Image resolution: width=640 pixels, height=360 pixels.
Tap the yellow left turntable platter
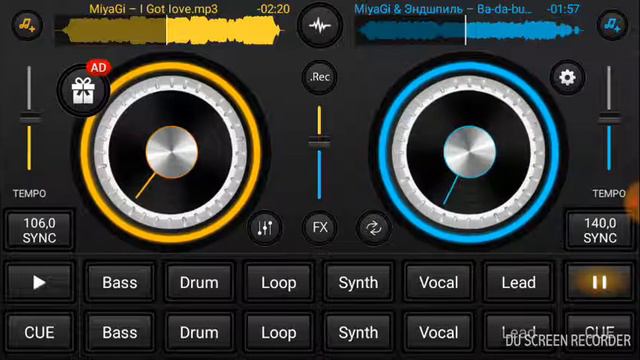(171, 152)
